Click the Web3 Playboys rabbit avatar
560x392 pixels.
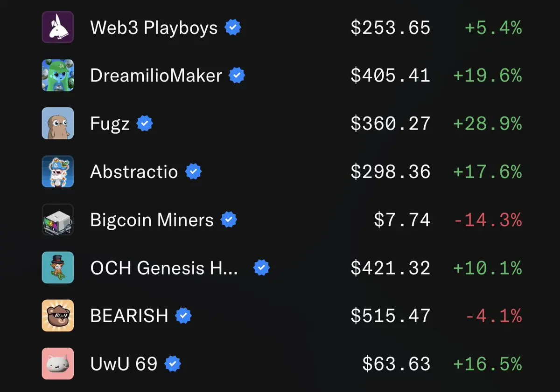click(x=58, y=28)
